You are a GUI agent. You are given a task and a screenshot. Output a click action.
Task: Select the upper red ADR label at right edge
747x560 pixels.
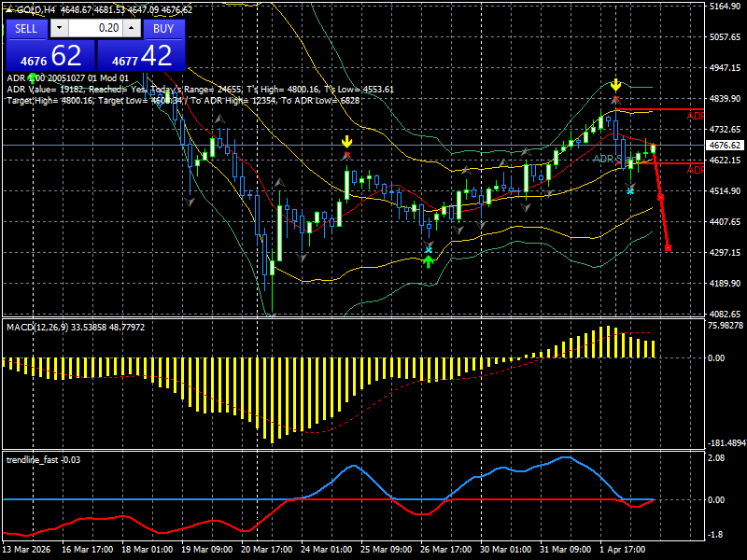[x=695, y=116]
